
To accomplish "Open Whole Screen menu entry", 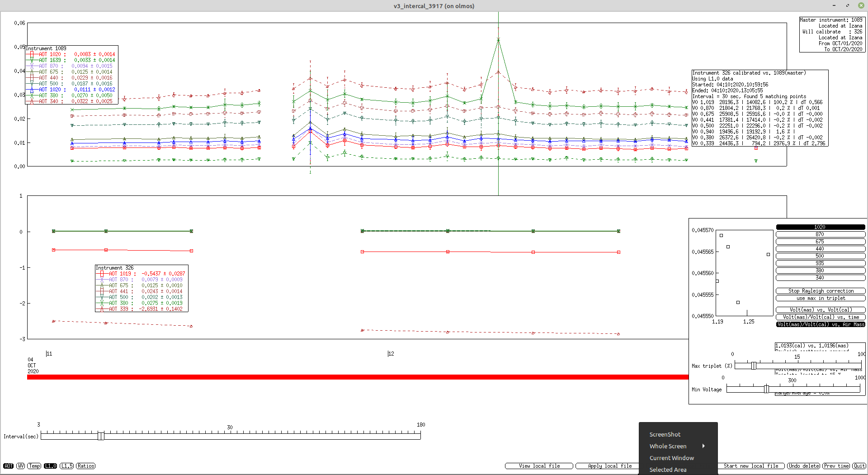I will [678, 446].
